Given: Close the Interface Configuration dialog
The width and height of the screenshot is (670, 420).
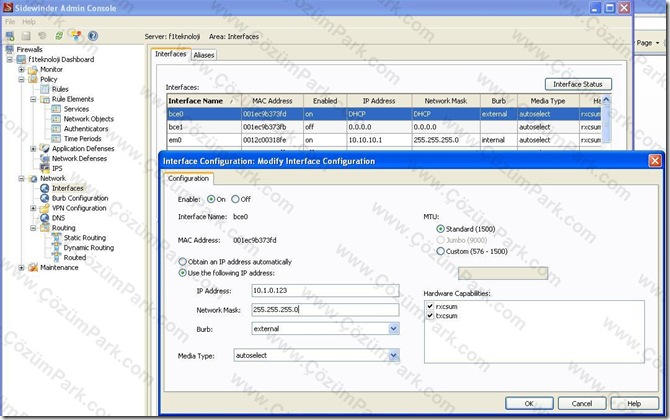Looking at the screenshot, I should tap(655, 161).
